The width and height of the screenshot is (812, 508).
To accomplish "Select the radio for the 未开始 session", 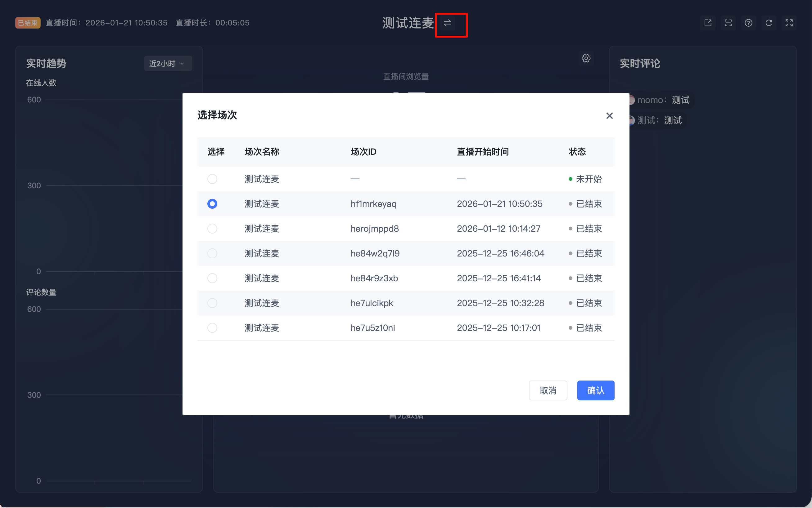I will point(212,179).
